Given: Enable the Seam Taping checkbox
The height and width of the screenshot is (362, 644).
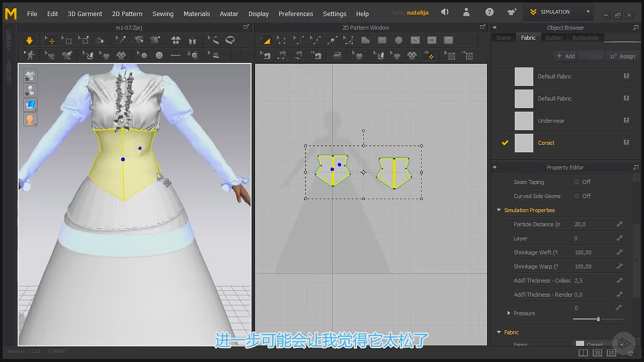Looking at the screenshot, I should click(576, 182).
